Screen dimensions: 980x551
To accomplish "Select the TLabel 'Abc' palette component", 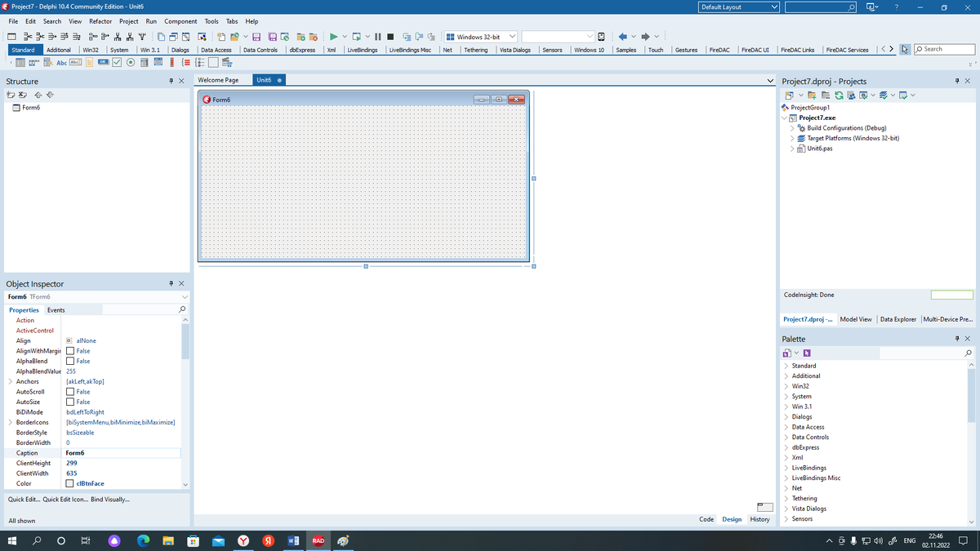I will (x=62, y=63).
